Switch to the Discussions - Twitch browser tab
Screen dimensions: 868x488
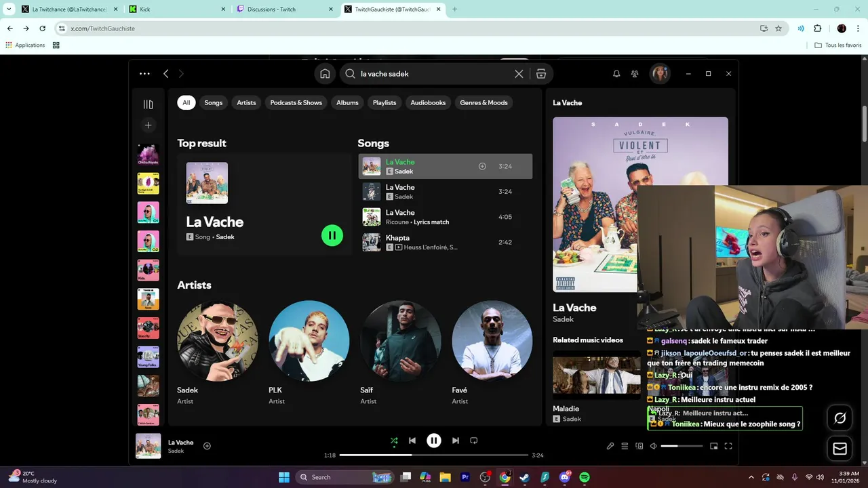pos(285,9)
